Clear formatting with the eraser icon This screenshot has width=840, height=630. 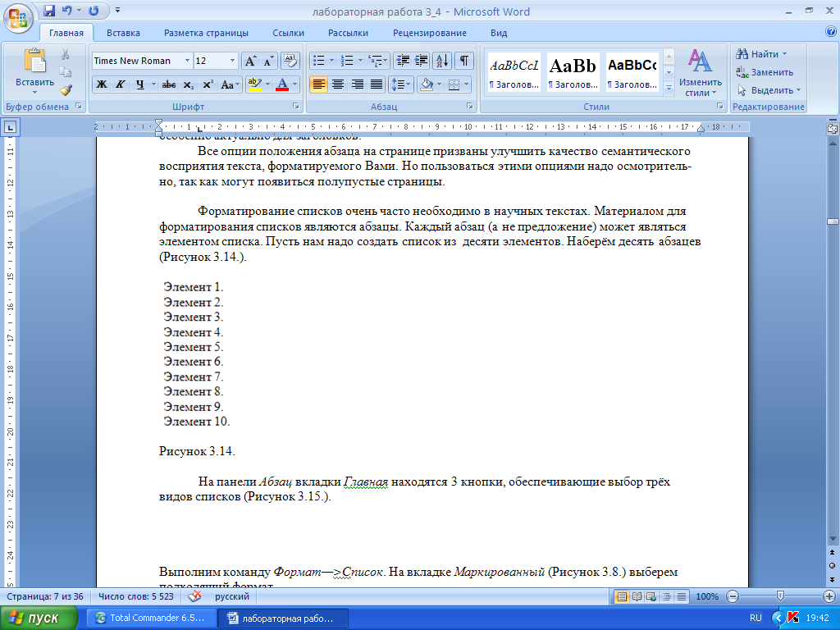tap(290, 61)
